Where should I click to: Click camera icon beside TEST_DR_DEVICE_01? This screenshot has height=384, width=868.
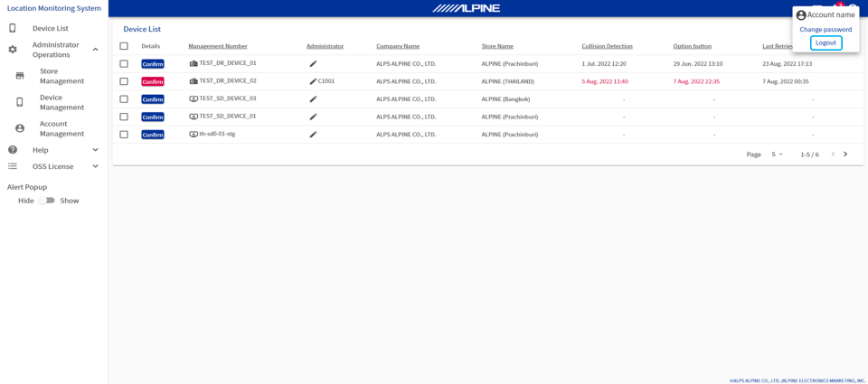193,63
